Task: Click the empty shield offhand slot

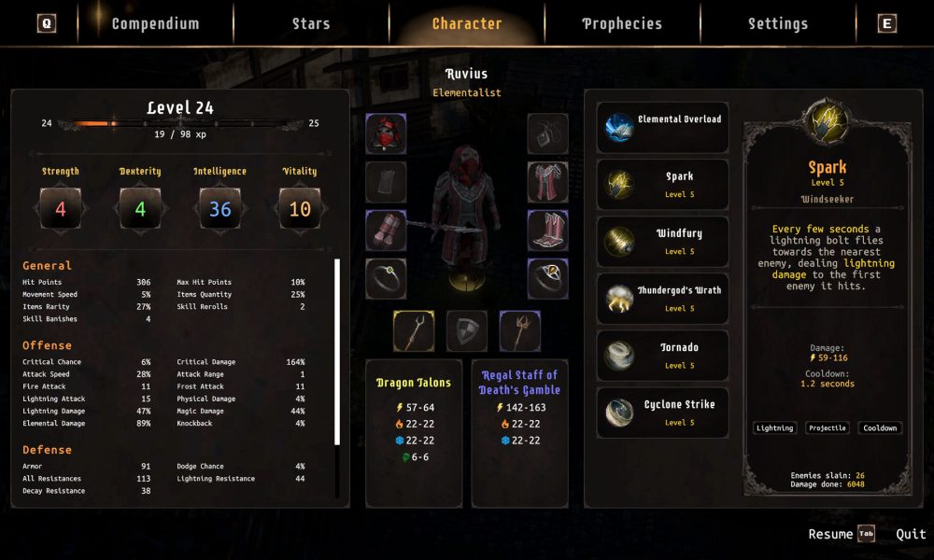Action: coord(466,331)
